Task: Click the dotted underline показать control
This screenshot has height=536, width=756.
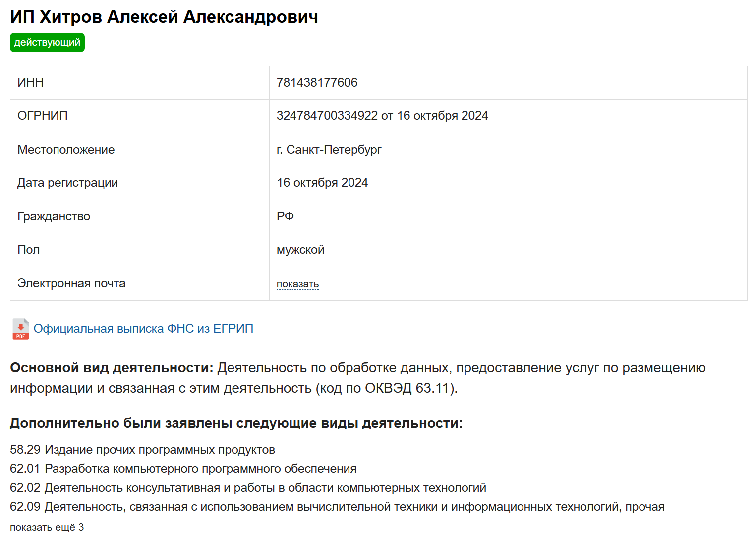Action: (297, 283)
